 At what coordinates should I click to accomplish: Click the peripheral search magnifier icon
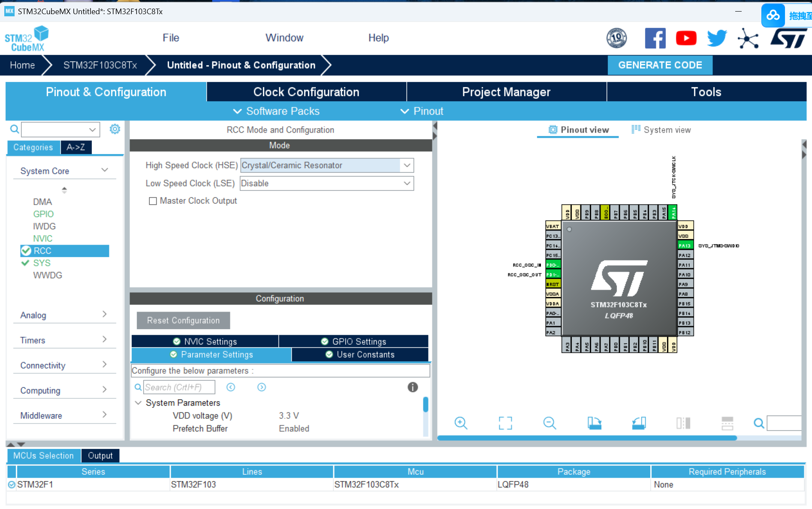pyautogui.click(x=15, y=129)
